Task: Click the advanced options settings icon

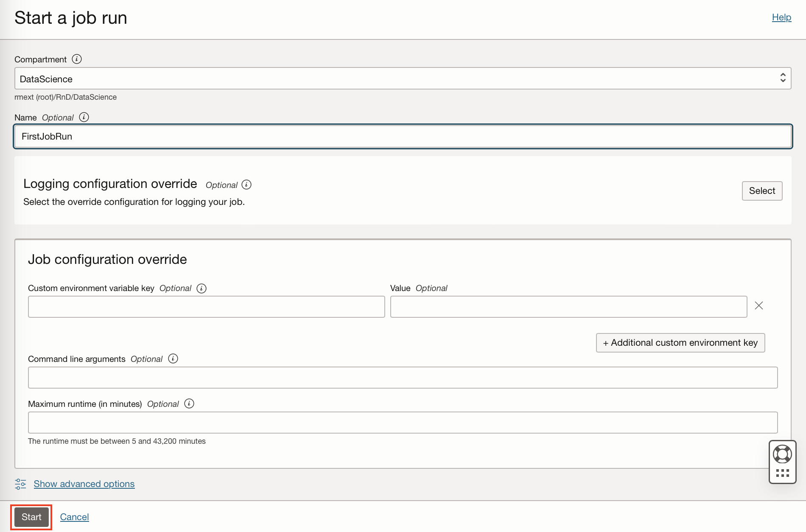Action: (20, 484)
